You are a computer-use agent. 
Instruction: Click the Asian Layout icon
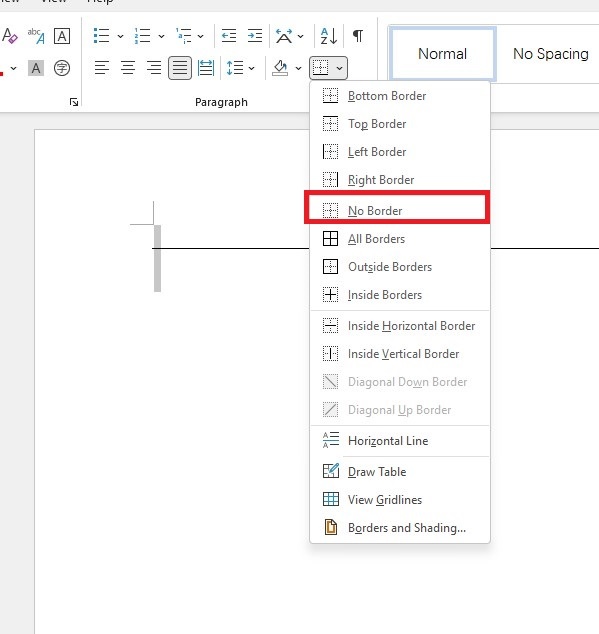[284, 36]
